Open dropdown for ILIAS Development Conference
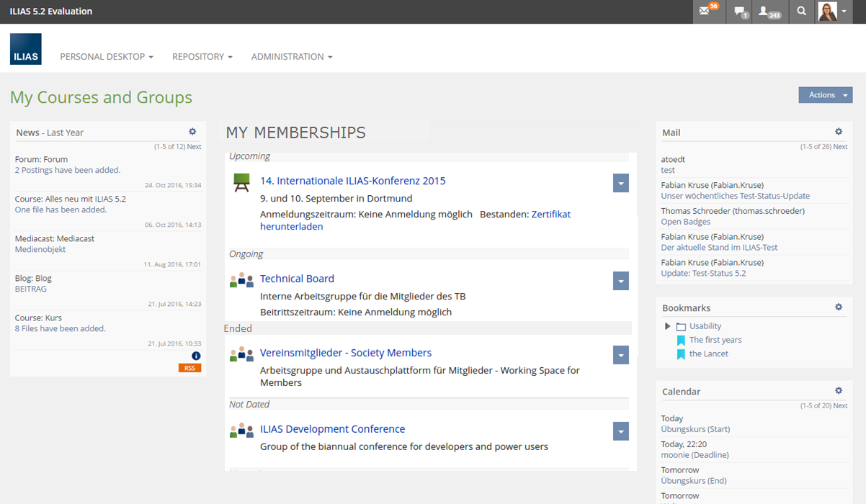Screen dimensions: 866x504 tap(620, 431)
